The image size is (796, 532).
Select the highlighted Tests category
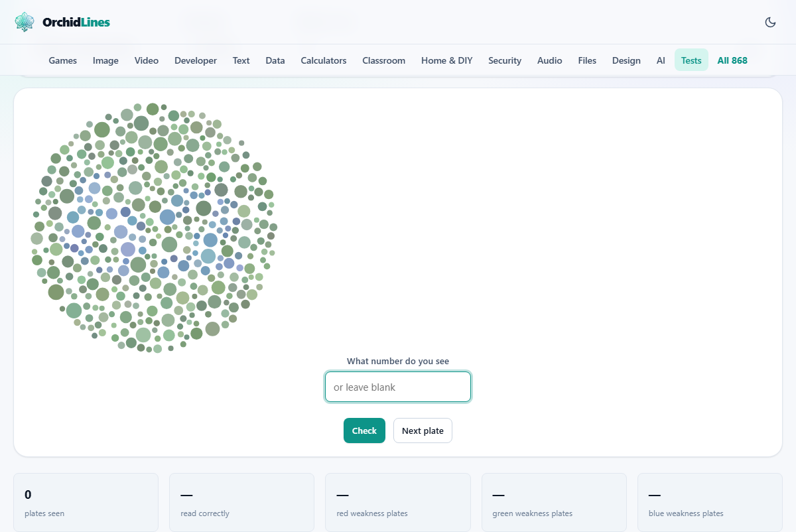tap(691, 60)
